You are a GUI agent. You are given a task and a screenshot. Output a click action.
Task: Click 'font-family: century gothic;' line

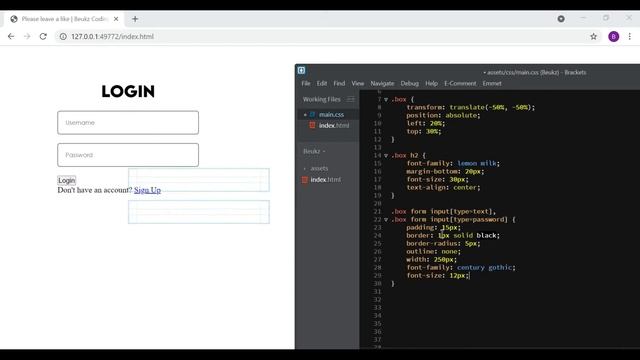click(x=461, y=267)
